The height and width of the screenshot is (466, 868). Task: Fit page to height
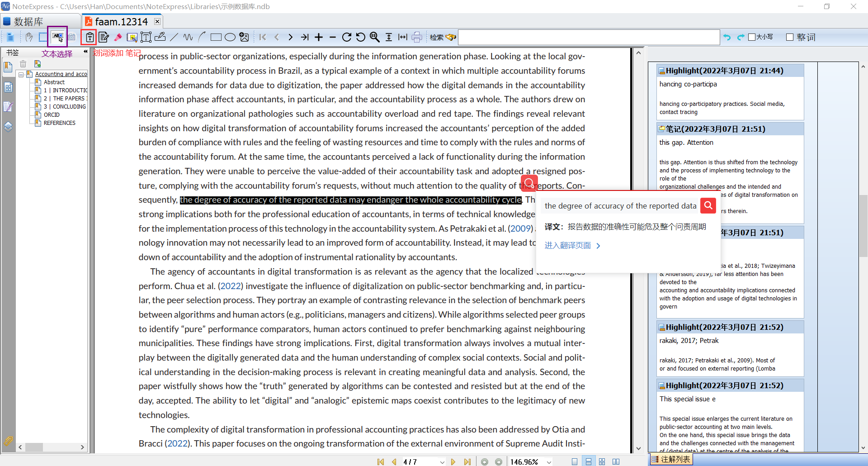(389, 37)
